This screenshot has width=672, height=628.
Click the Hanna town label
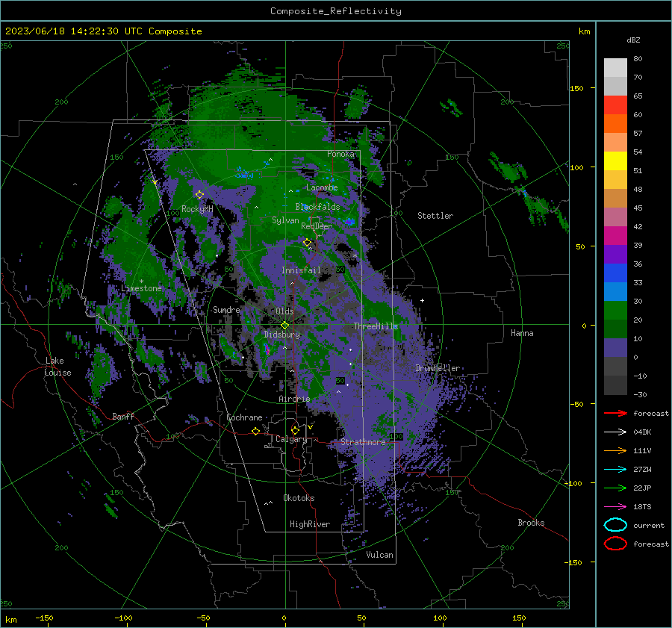tap(522, 333)
